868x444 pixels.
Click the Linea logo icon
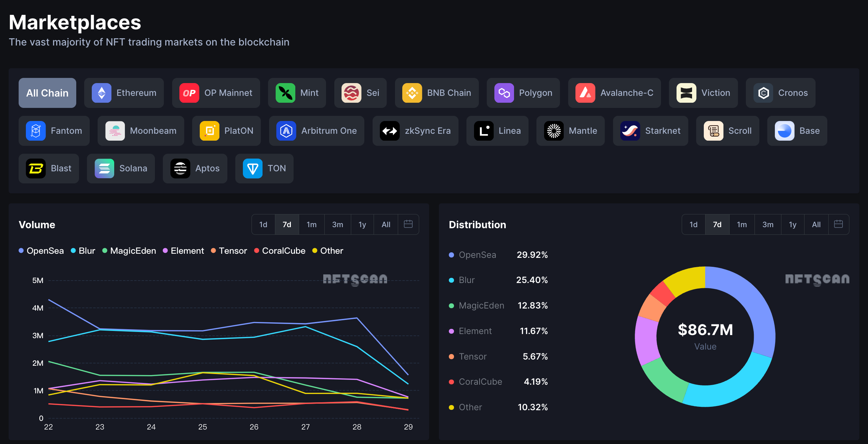[484, 131]
